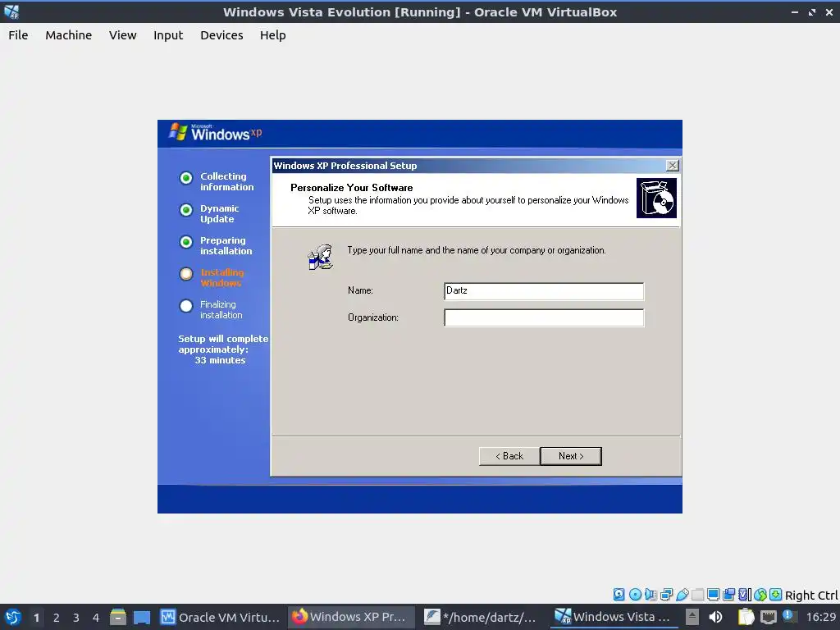Click the Collecting information step text
Image resolution: width=840 pixels, height=630 pixels.
(x=227, y=181)
